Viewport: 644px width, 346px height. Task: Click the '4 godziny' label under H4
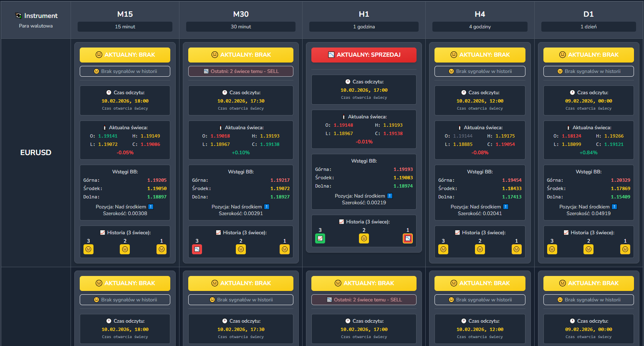pyautogui.click(x=480, y=27)
